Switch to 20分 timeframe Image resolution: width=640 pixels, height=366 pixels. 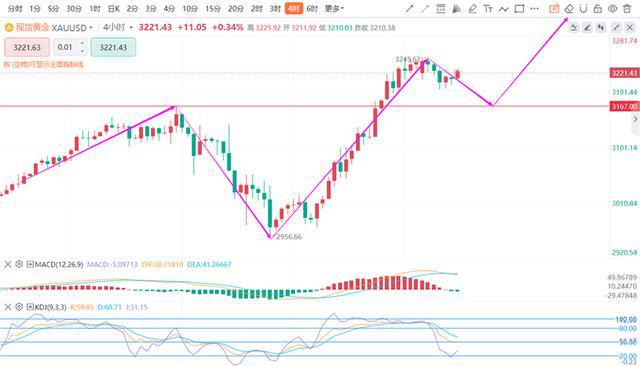(236, 9)
